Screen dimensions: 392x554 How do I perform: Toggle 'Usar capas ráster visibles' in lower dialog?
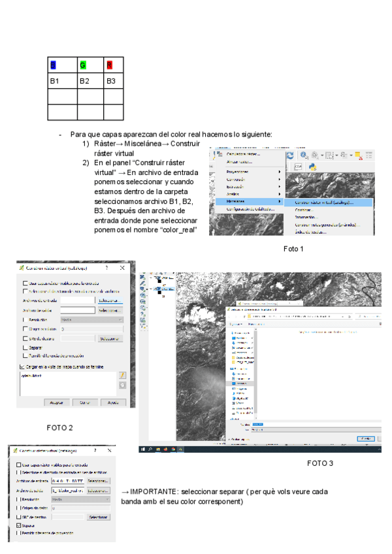(x=19, y=465)
